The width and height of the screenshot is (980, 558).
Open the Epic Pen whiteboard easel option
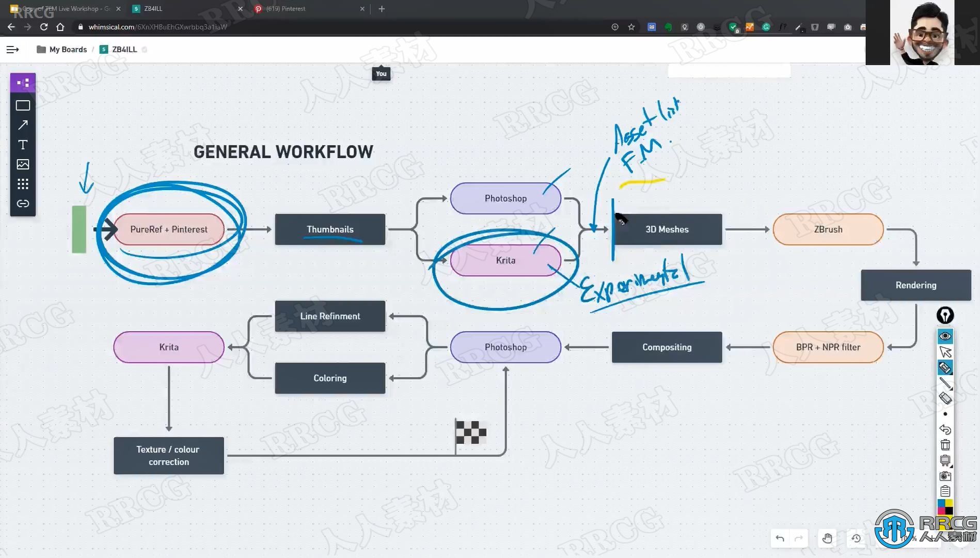[945, 460]
